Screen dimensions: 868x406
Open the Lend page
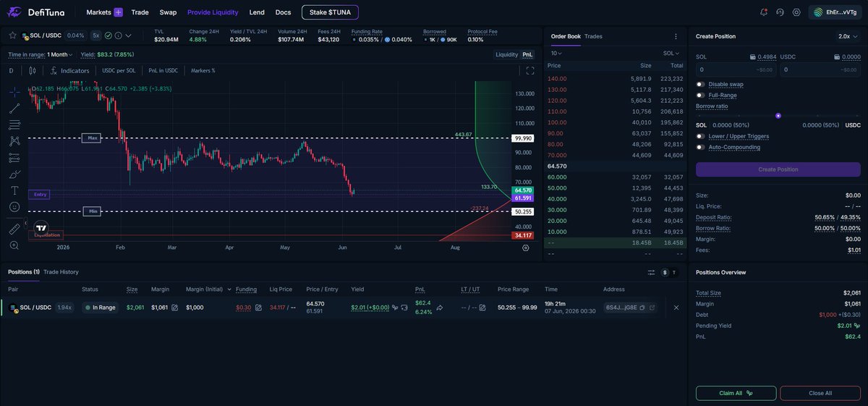[257, 12]
